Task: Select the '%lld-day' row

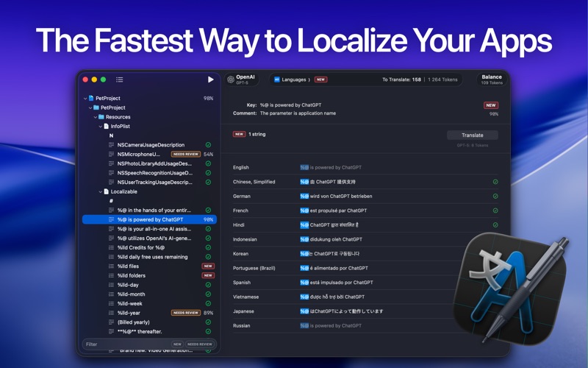Action: click(149, 285)
